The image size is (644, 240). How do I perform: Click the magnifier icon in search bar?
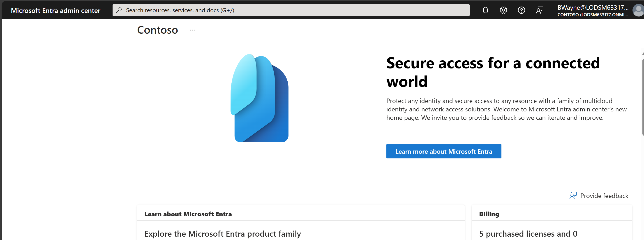point(119,10)
